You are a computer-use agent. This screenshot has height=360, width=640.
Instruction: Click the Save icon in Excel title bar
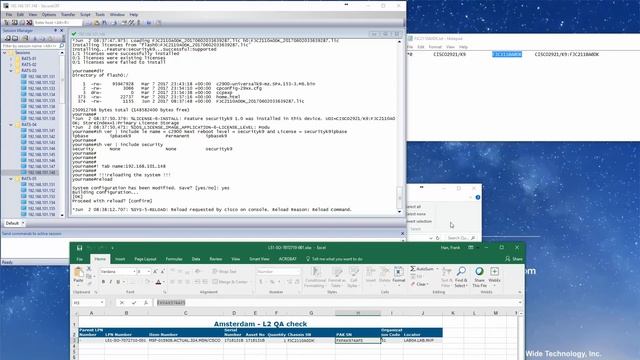pos(80,248)
